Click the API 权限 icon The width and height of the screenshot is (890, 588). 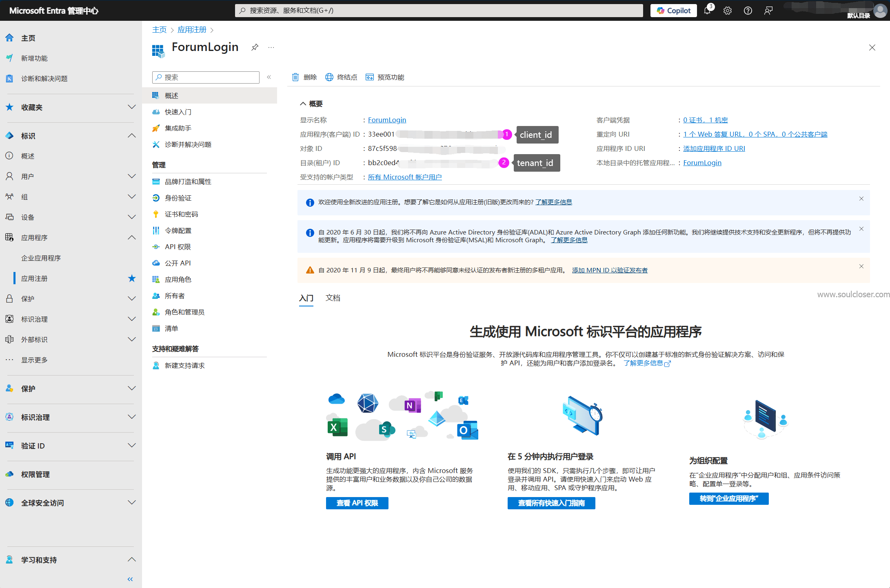[156, 247]
